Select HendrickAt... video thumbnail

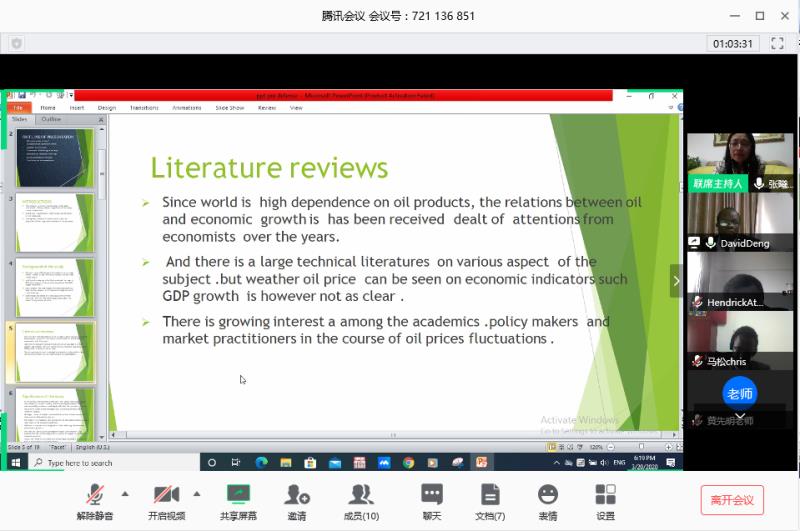pos(740,281)
